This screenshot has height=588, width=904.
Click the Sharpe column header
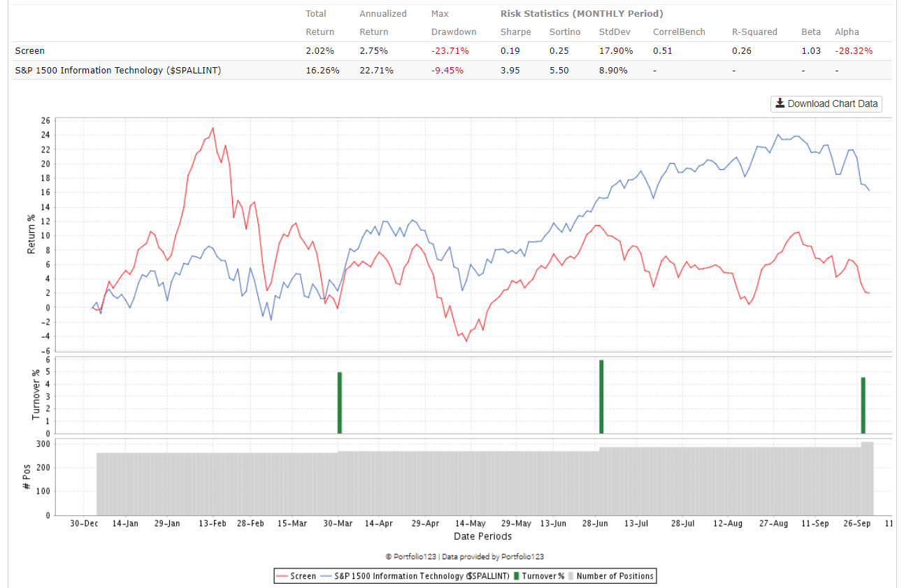pyautogui.click(x=515, y=31)
